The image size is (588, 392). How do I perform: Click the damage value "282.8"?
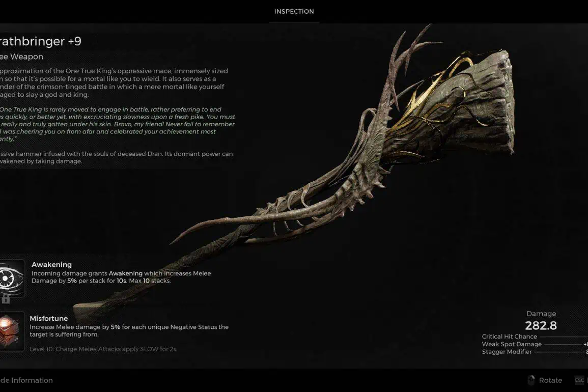pyautogui.click(x=541, y=326)
